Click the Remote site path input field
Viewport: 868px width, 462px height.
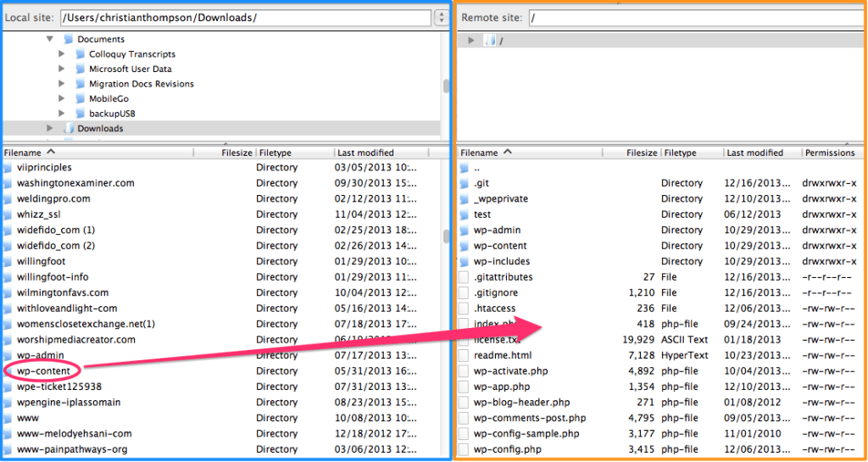695,18
